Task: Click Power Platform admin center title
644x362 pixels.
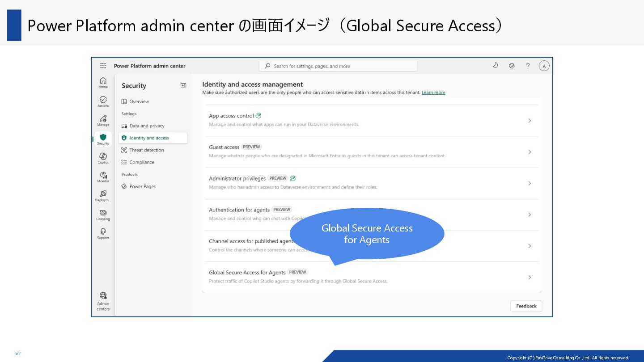Action: [149, 66]
